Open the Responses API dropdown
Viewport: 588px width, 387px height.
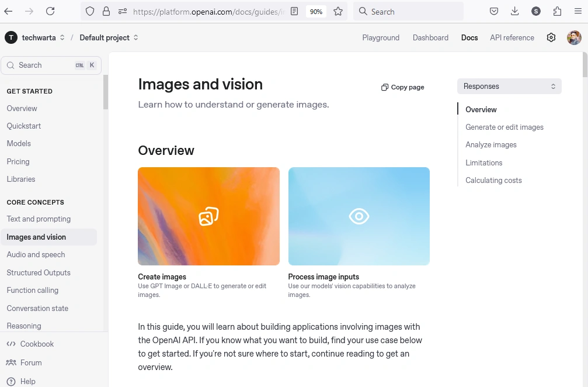click(x=509, y=87)
